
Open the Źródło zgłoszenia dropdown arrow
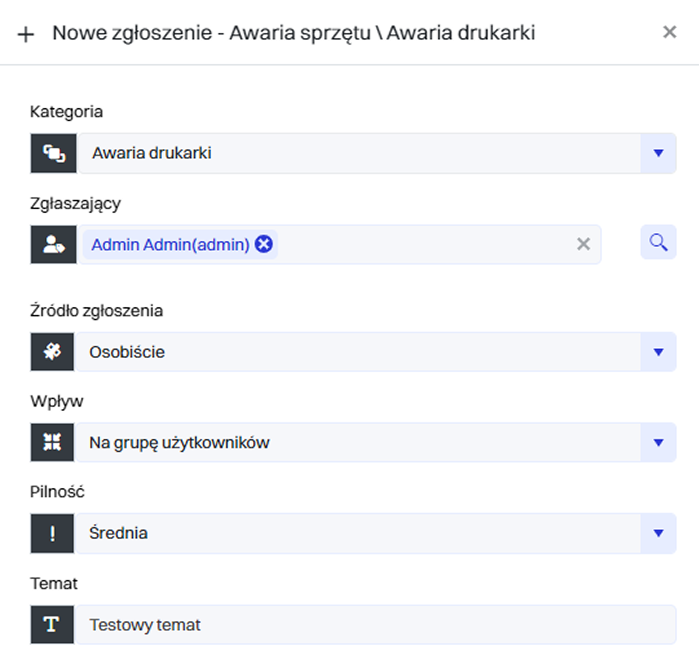pyautogui.click(x=658, y=352)
